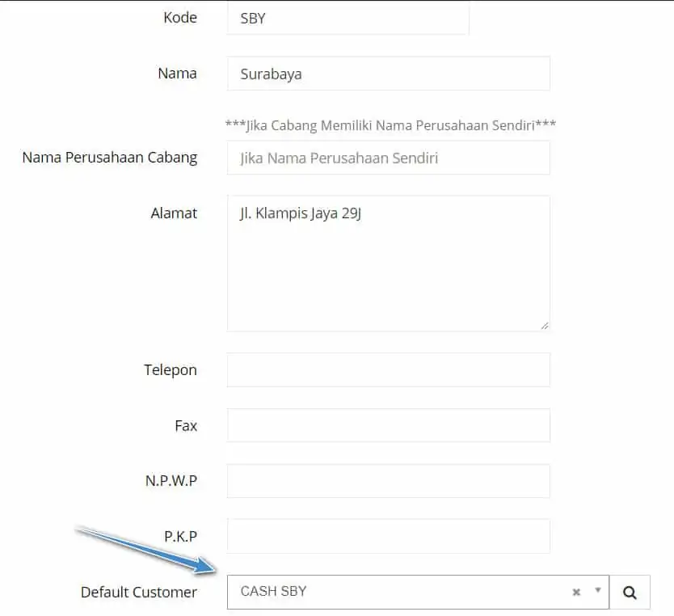Image resolution: width=674 pixels, height=616 pixels.
Task: Click the N.P.W.P label
Action: click(171, 480)
